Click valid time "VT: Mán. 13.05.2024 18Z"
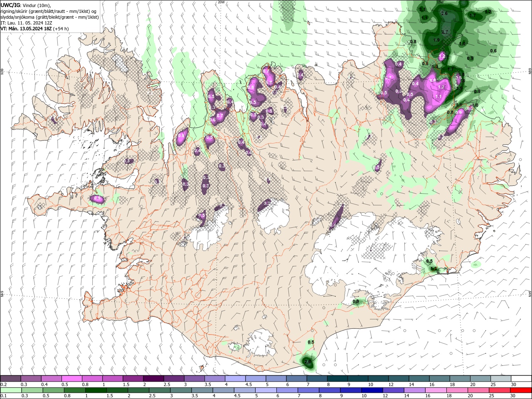 tap(26, 29)
